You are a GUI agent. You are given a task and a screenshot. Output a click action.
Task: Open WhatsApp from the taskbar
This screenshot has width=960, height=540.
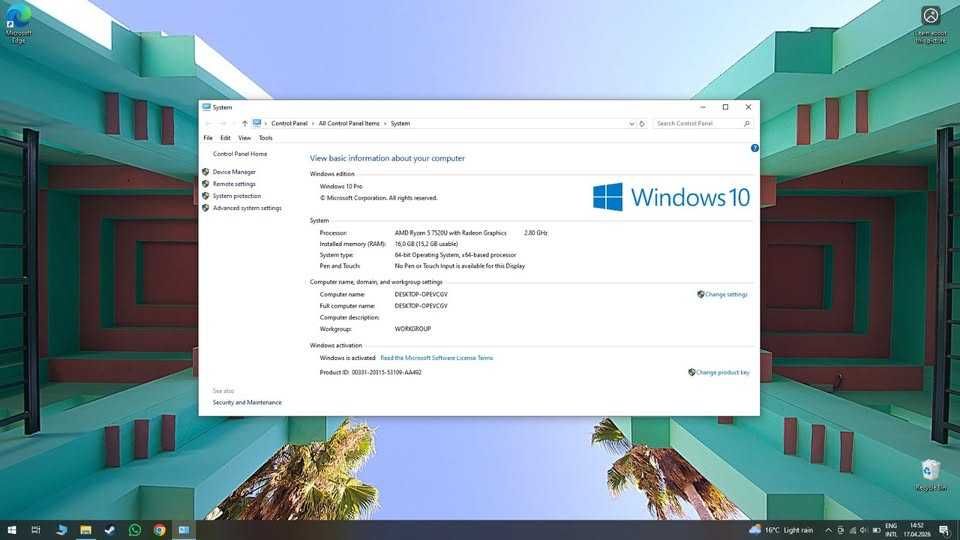coord(135,530)
